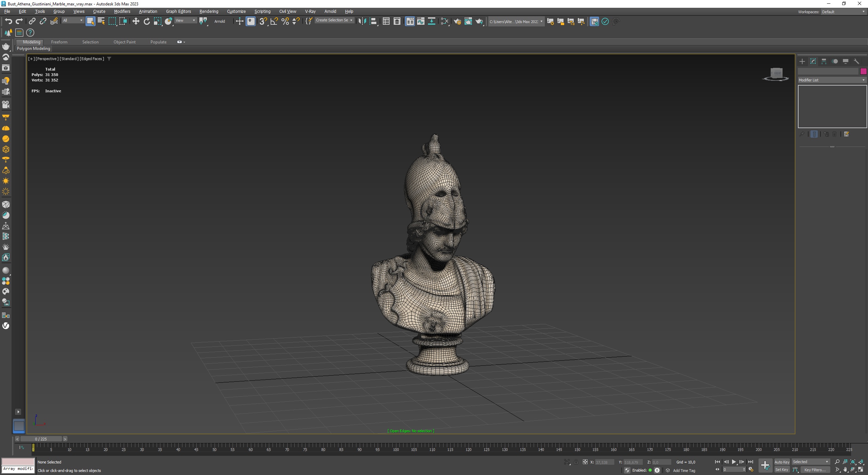
Task: Switch to the Utilities wrench panel
Action: (856, 61)
